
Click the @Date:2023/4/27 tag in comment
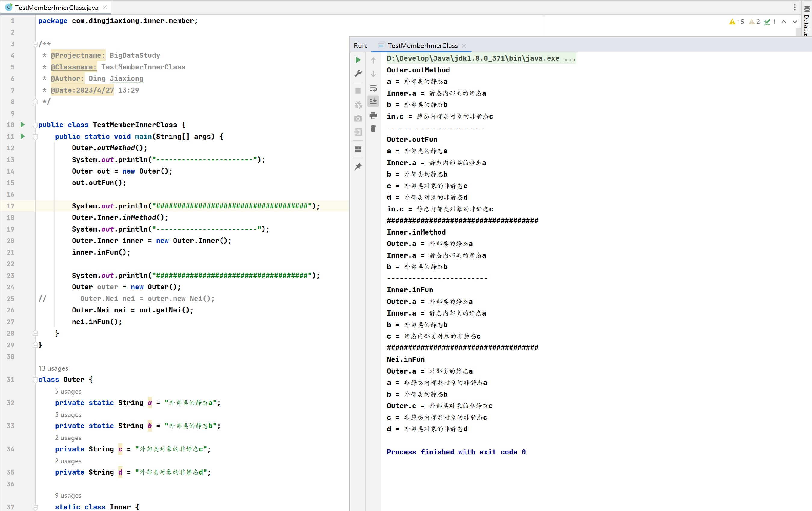[x=82, y=90]
